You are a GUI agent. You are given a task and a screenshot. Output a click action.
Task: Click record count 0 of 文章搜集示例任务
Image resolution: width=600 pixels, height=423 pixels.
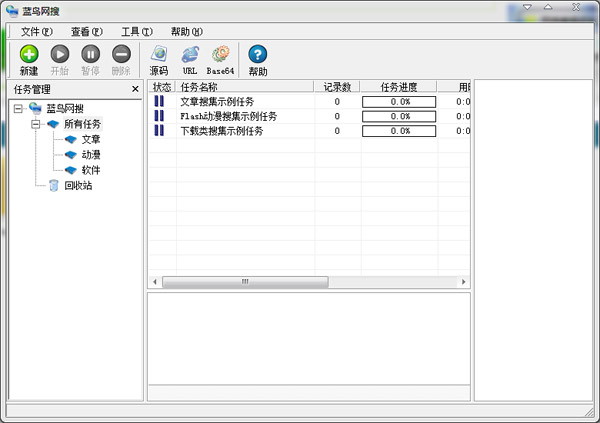(337, 101)
